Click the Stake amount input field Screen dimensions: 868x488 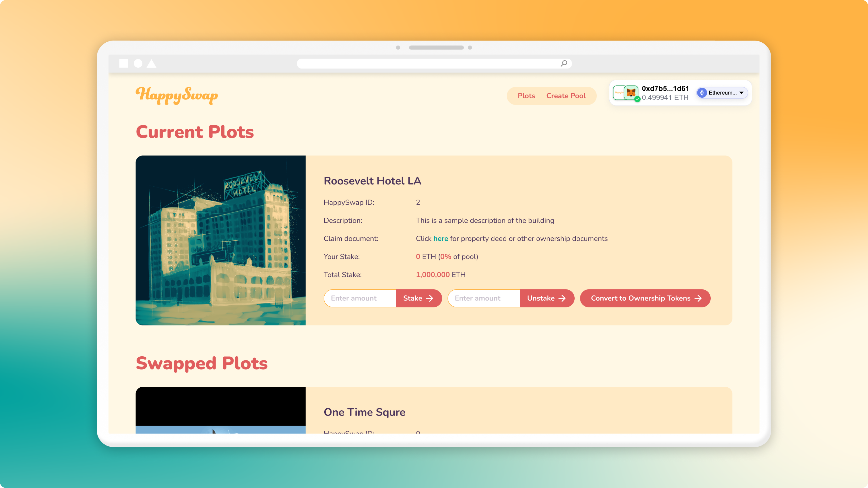(x=360, y=298)
